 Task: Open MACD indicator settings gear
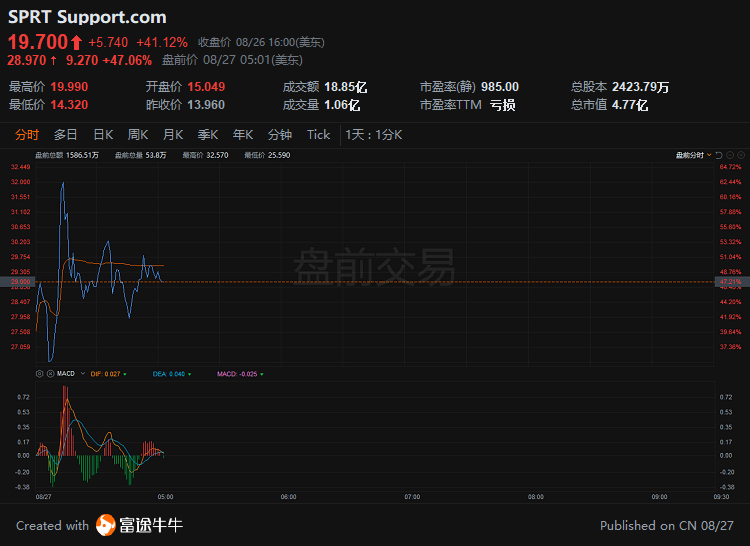(x=40, y=374)
